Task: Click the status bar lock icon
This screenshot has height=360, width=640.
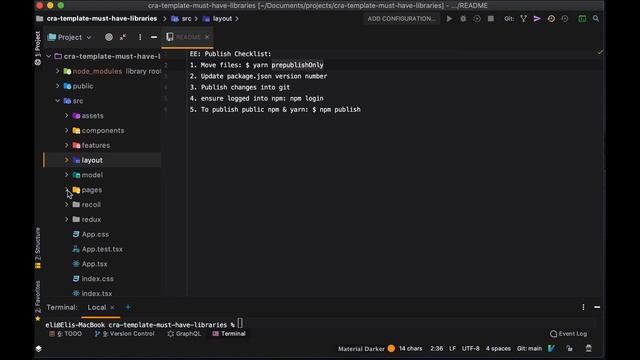Action: click(569, 348)
